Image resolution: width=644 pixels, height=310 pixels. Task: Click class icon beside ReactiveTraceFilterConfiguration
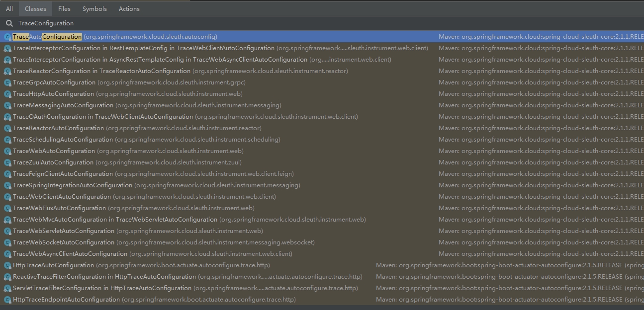click(7, 277)
